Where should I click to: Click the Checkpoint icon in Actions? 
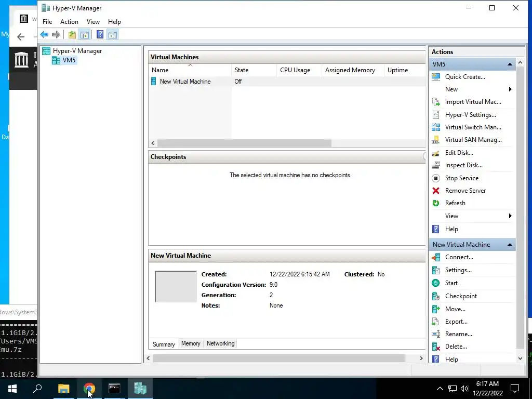[436, 296]
